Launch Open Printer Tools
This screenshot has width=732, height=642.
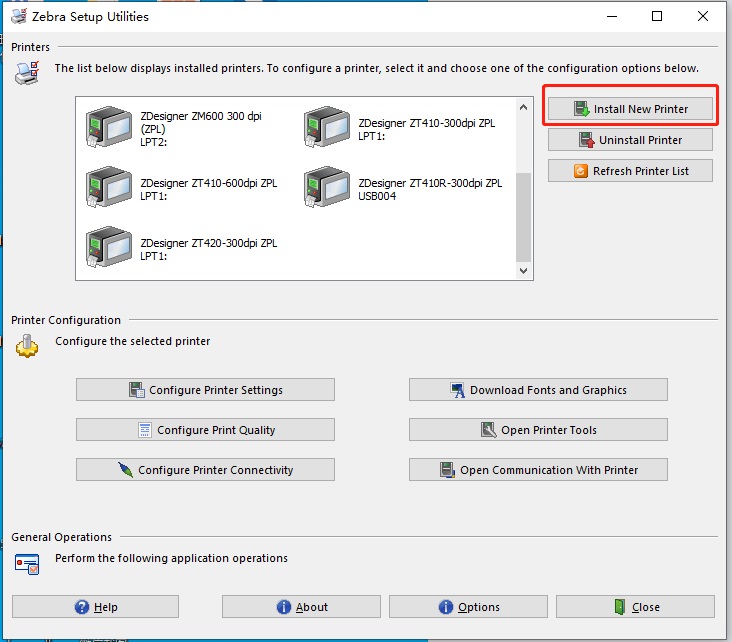tap(538, 430)
